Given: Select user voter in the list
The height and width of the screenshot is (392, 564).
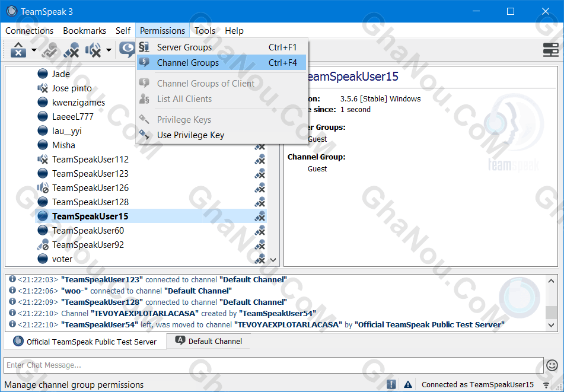Looking at the screenshot, I should 62,259.
